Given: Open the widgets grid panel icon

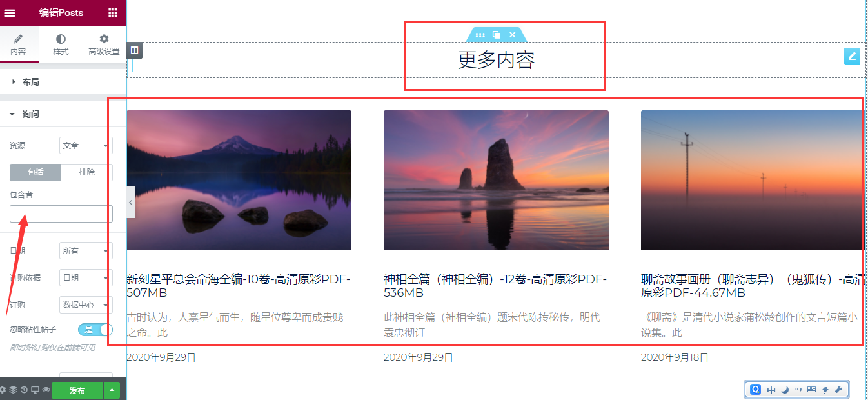Looking at the screenshot, I should (x=113, y=13).
